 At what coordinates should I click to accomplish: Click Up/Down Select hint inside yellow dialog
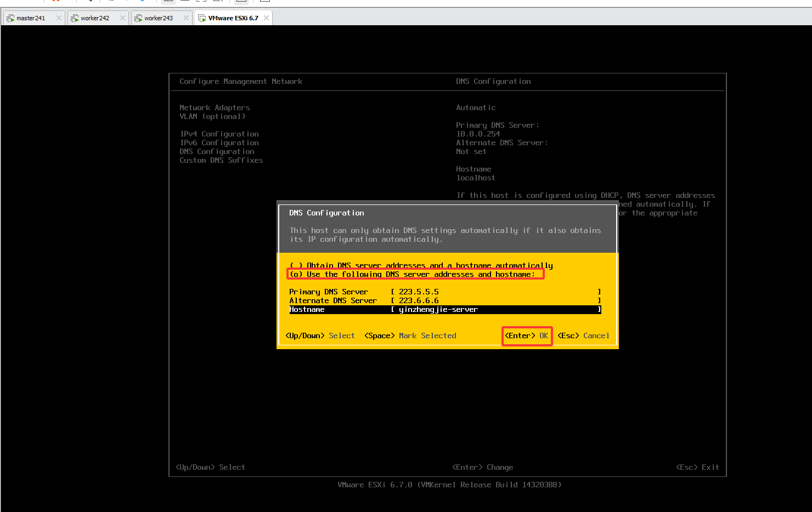coord(320,335)
